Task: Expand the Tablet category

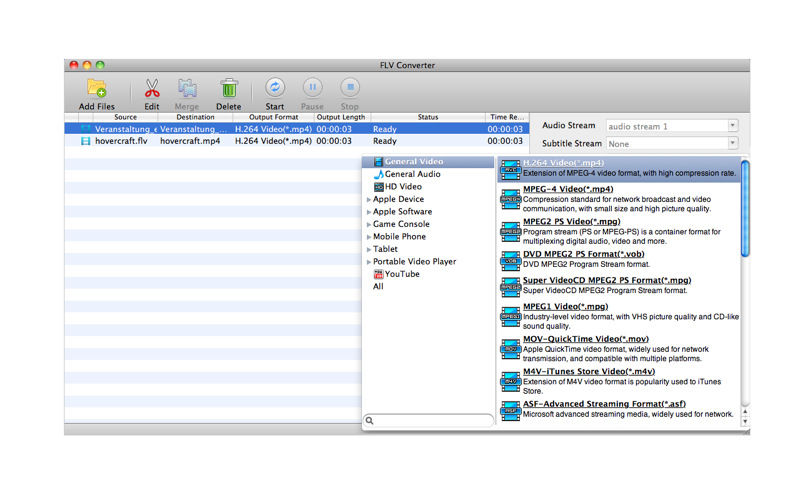Action: [x=369, y=249]
